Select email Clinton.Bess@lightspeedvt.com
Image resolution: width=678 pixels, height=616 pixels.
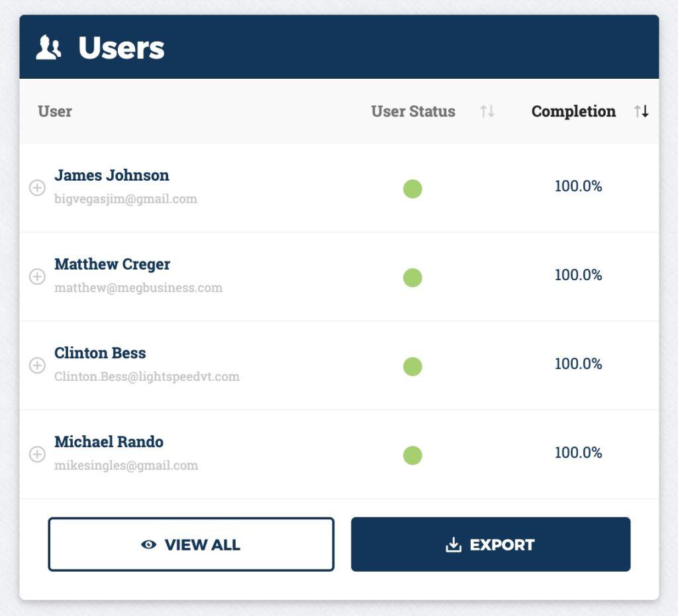[146, 376]
